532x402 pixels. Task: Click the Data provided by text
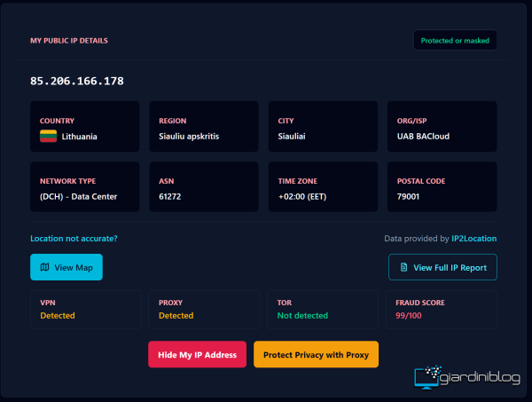click(417, 239)
